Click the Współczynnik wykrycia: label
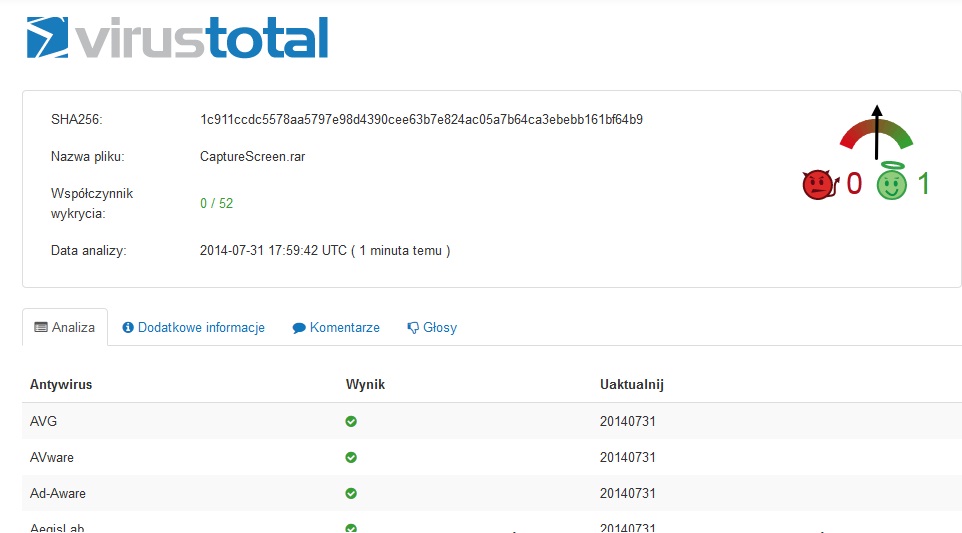Image resolution: width=962 pixels, height=533 pixels. point(92,204)
